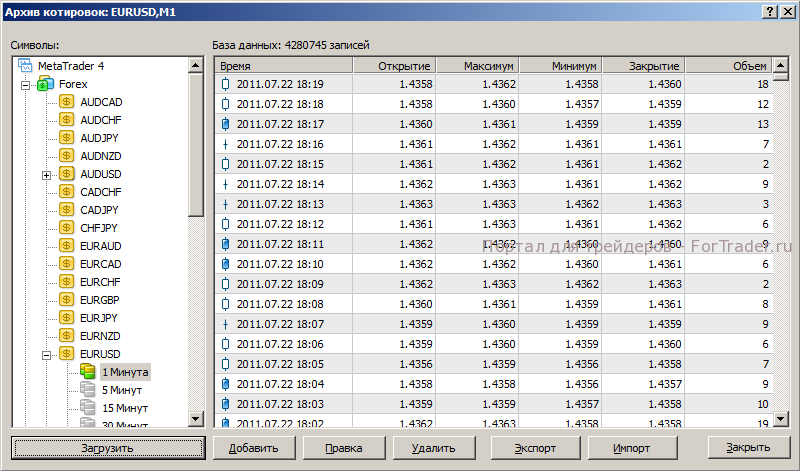
Task: Select the row 2011.07.22 18:03
Action: click(x=494, y=404)
